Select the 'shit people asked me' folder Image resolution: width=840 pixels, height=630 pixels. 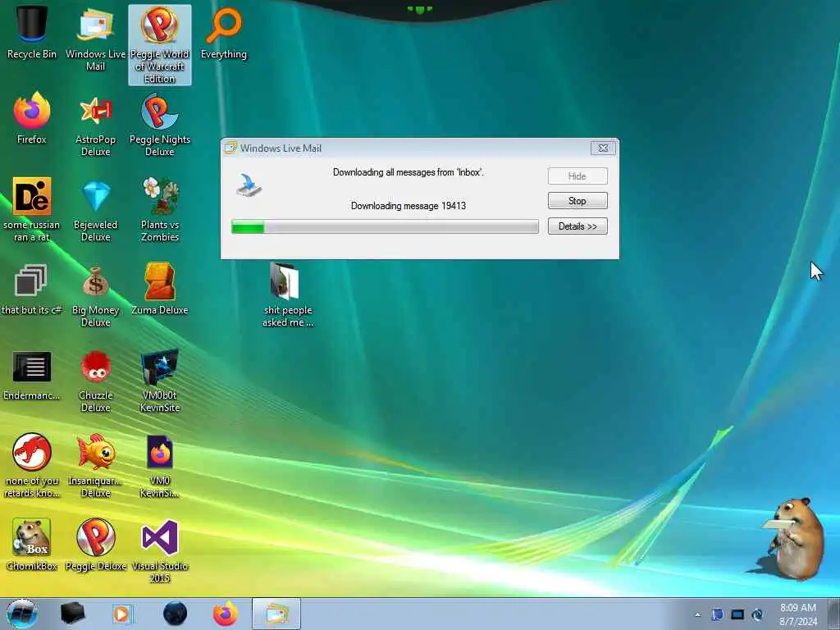288,295
